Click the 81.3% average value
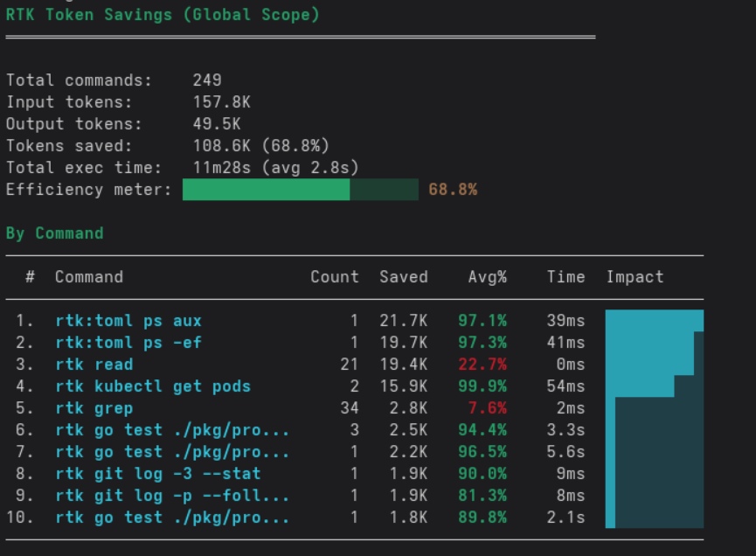 coord(482,495)
